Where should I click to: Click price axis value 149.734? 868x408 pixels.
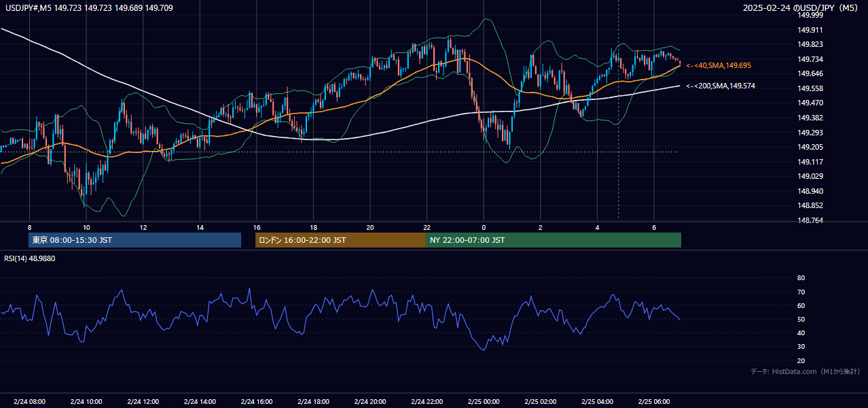[x=810, y=59]
